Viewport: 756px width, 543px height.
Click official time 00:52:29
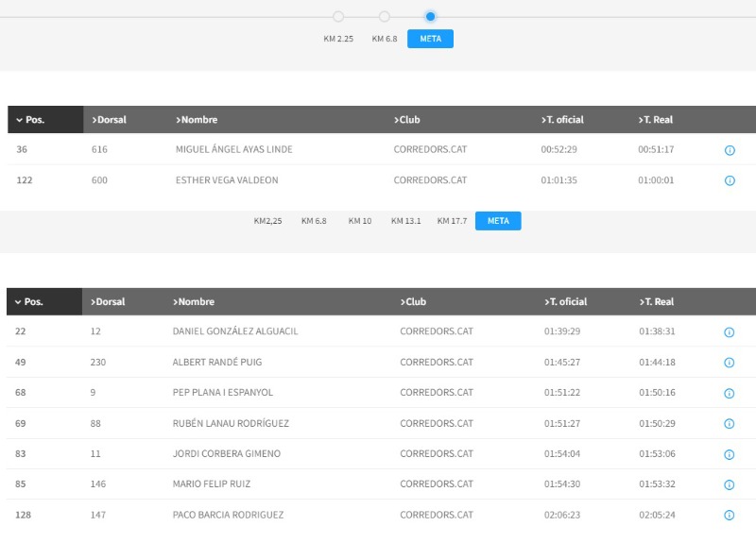pyautogui.click(x=558, y=150)
